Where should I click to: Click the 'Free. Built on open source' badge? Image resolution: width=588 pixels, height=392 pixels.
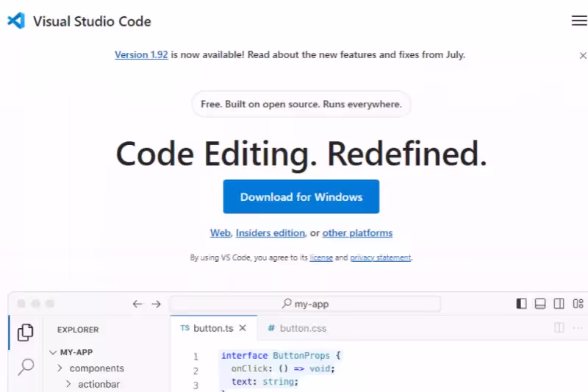[301, 104]
